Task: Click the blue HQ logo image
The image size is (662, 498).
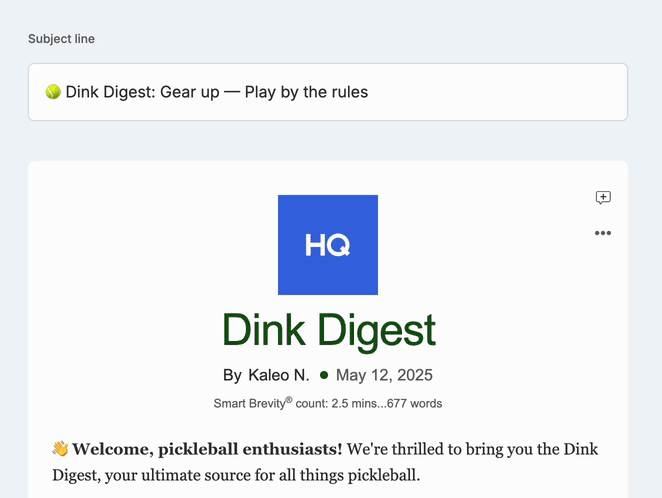Action: [x=328, y=245]
